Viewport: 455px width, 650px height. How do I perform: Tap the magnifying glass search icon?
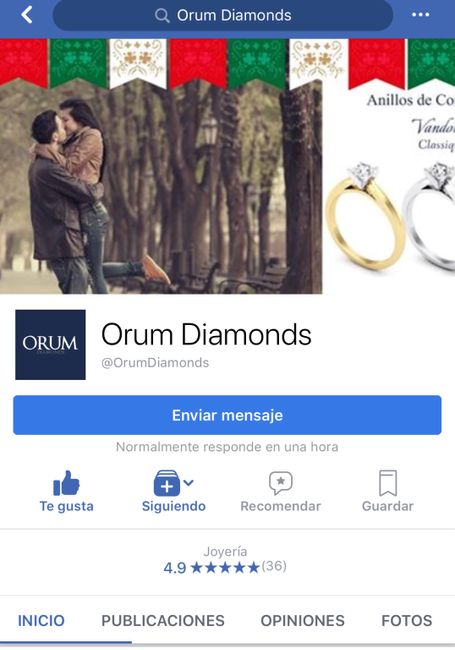[x=162, y=16]
